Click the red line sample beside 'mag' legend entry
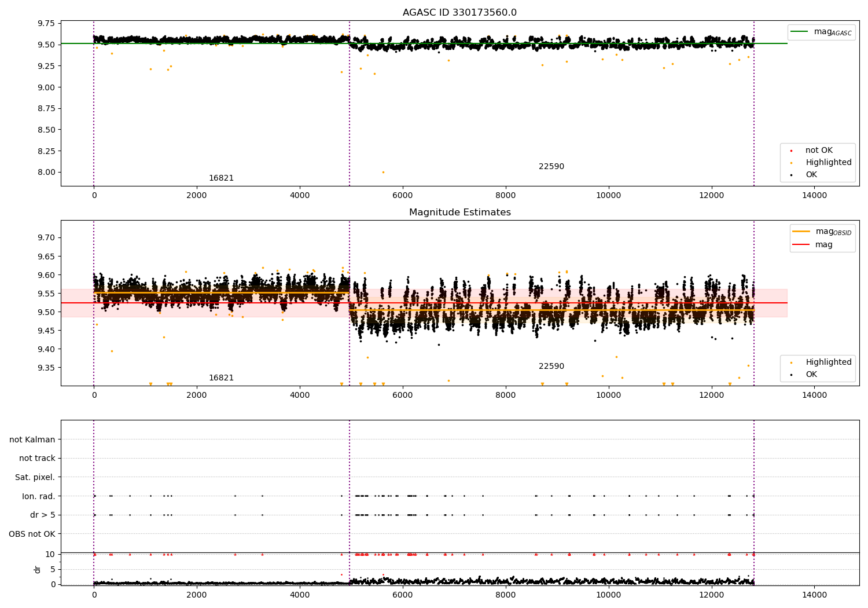Viewport: 868px width, 608px height. pyautogui.click(x=801, y=245)
